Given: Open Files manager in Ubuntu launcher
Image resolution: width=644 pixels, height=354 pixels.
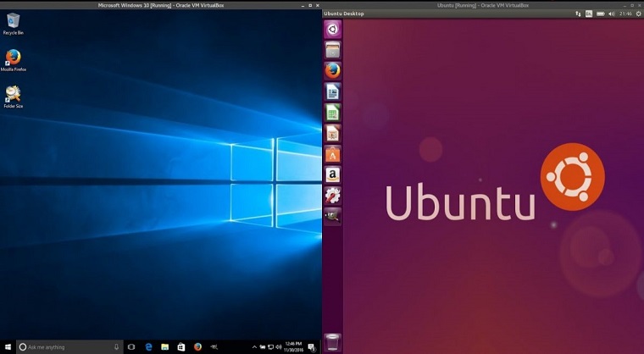Looking at the screenshot, I should pos(333,50).
